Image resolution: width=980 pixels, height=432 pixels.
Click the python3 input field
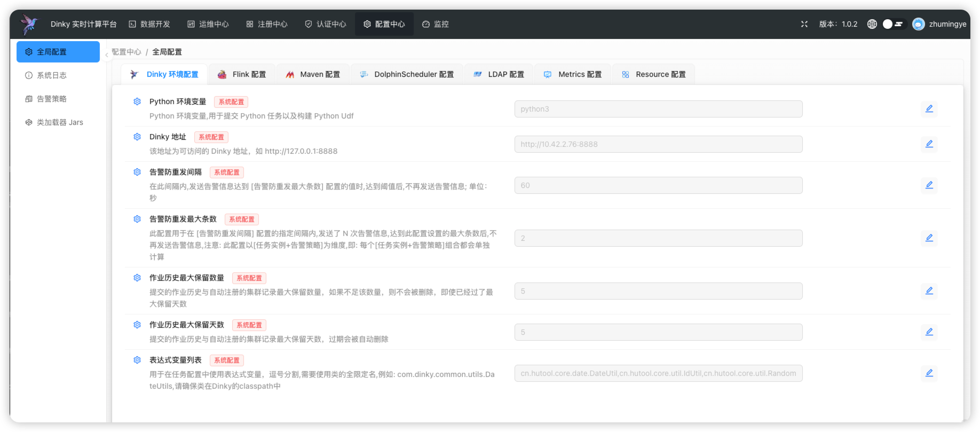(658, 109)
